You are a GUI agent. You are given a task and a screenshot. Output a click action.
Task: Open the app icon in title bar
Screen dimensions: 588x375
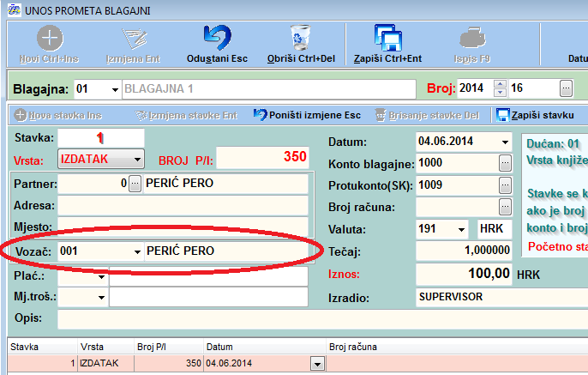coord(15,9)
